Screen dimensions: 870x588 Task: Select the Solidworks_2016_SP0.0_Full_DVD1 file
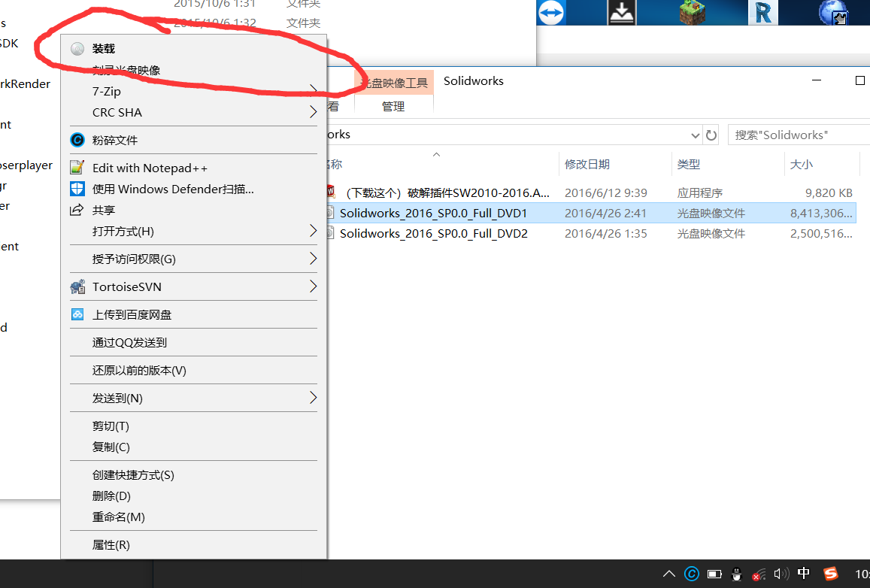click(x=591, y=213)
